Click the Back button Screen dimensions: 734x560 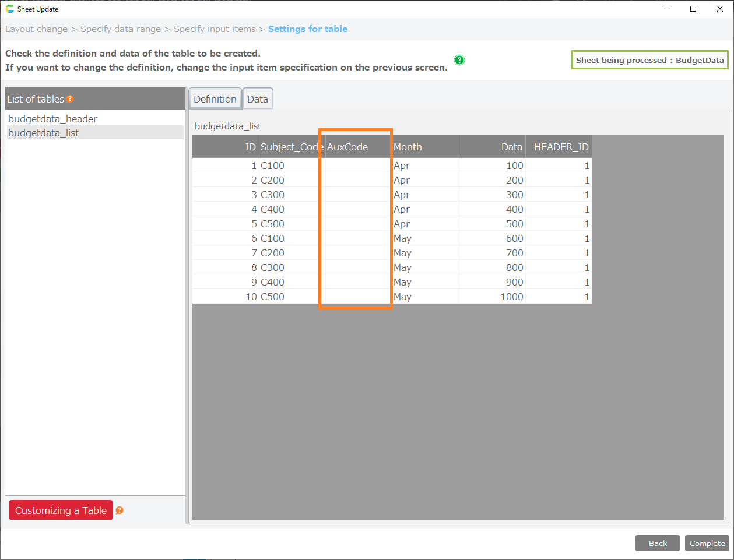coord(657,543)
